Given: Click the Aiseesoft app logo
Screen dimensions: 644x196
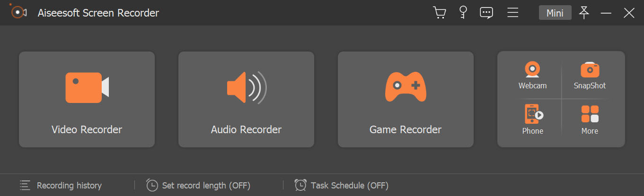Looking at the screenshot, I should tap(18, 12).
